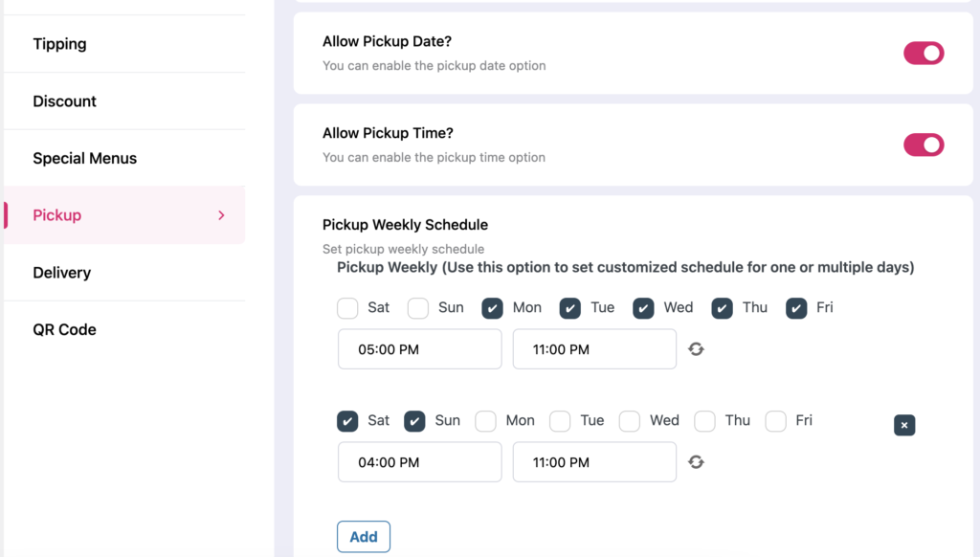Image resolution: width=980 pixels, height=557 pixels.
Task: Check Sat in the first schedule row
Action: point(347,308)
